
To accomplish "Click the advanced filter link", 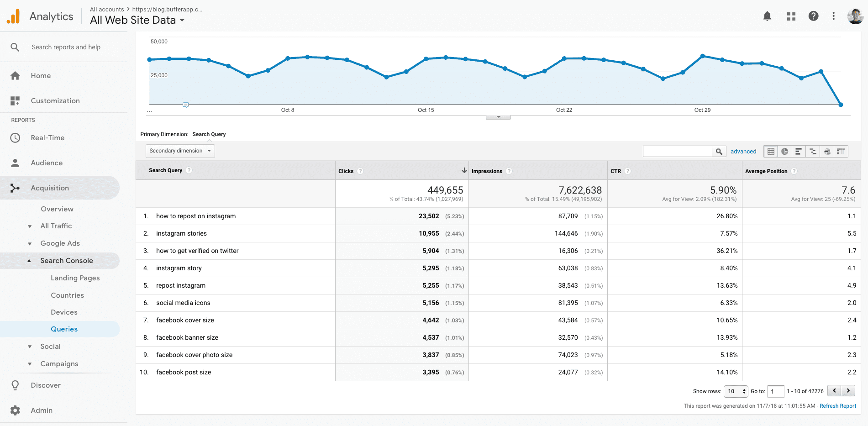I will tap(743, 152).
